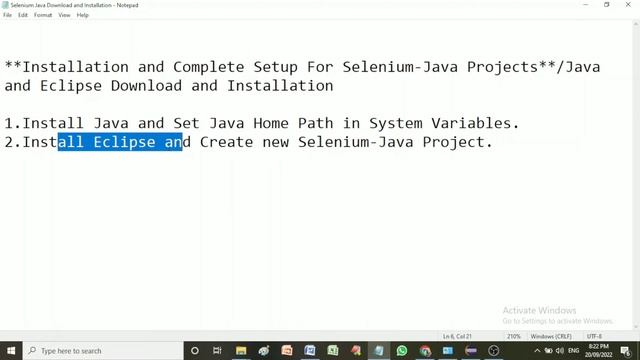Open the clock showing 8:22 PM
The height and width of the screenshot is (360, 640).
[x=598, y=351]
